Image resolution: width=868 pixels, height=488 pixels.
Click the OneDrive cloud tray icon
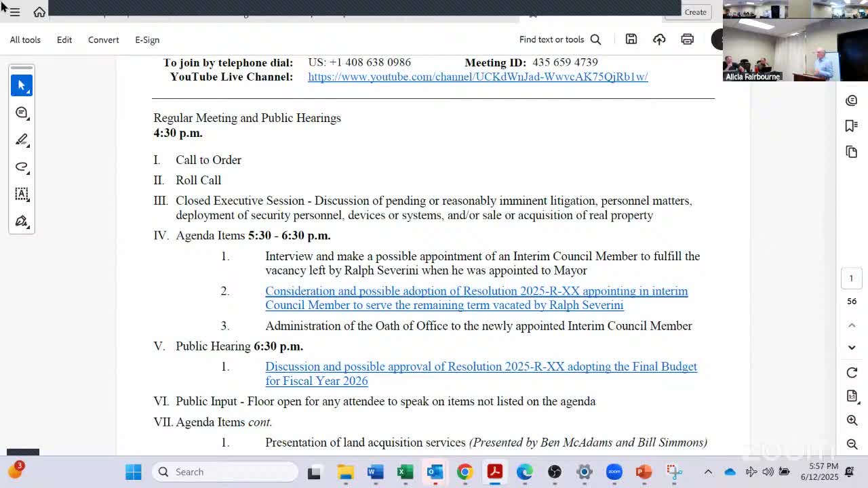(x=730, y=472)
